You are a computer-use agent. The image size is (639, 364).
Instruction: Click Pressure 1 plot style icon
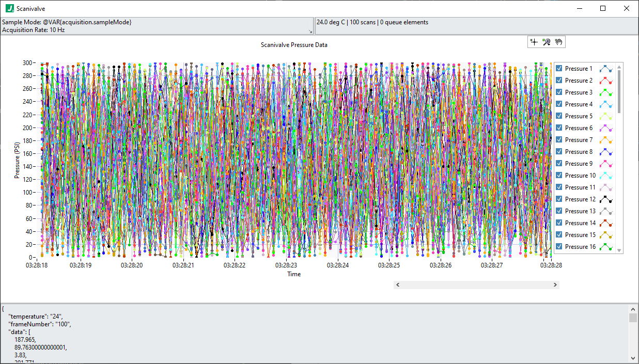tap(606, 69)
